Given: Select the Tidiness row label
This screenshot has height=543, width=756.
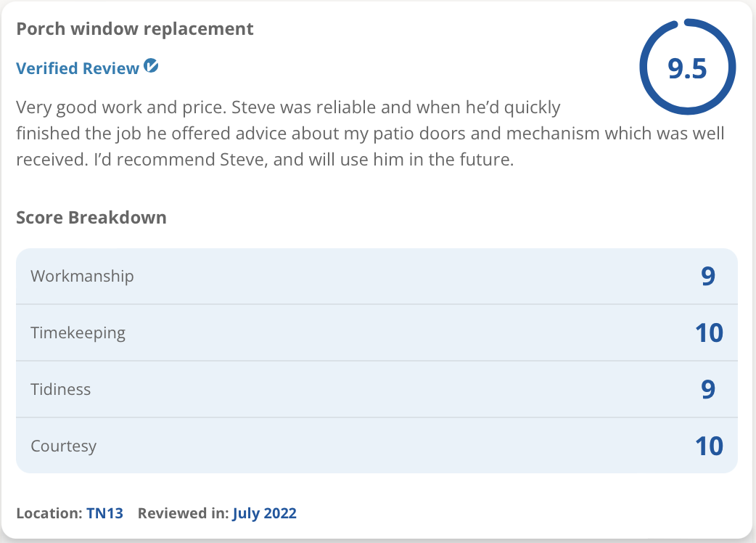Looking at the screenshot, I should pos(61,389).
